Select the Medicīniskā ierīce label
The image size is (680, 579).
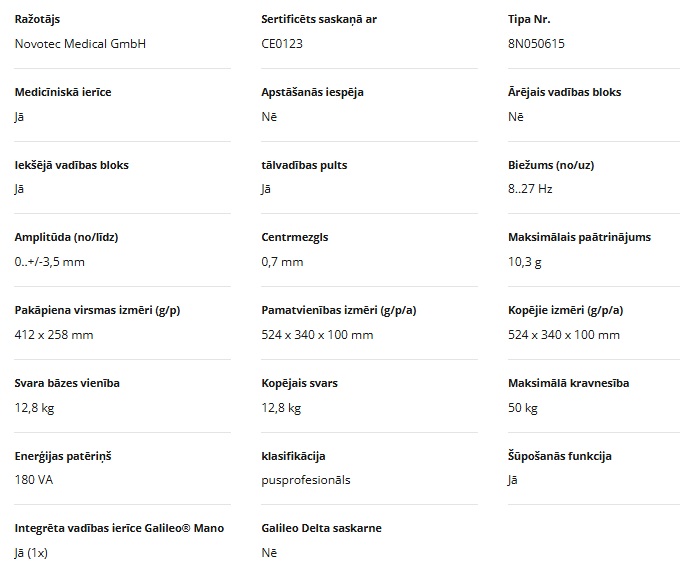pyautogui.click(x=63, y=92)
